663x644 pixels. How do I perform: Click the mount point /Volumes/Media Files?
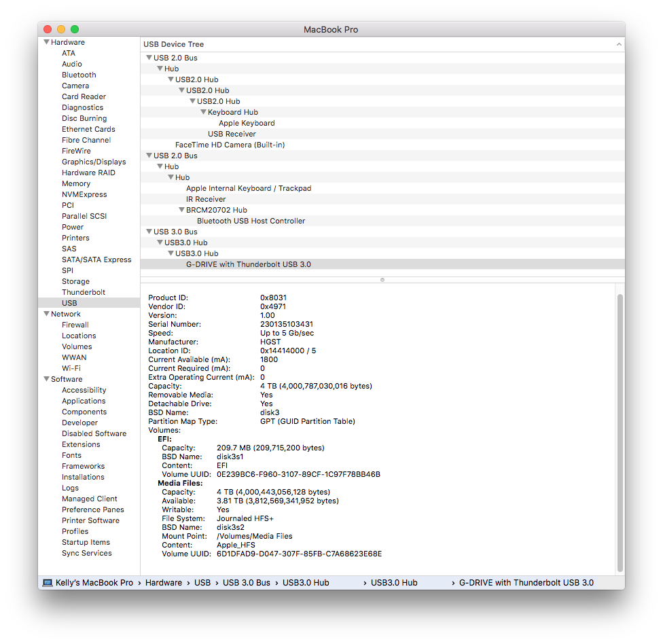pos(255,536)
